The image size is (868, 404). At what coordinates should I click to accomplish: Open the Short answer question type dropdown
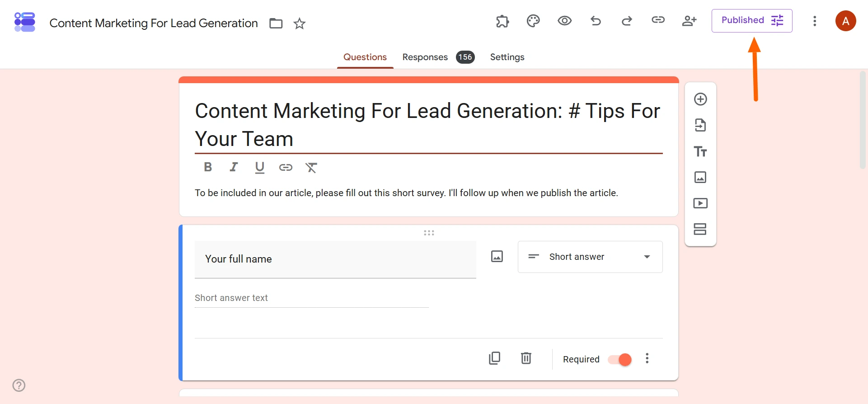pyautogui.click(x=590, y=257)
